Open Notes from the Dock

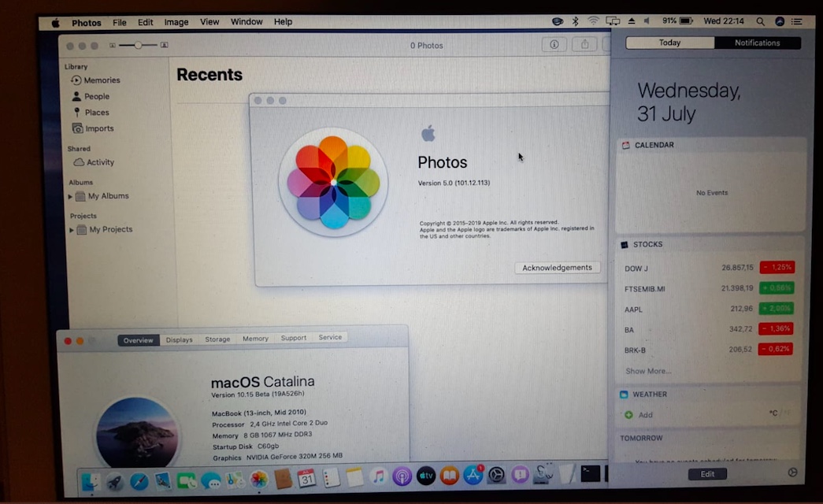coord(354,477)
